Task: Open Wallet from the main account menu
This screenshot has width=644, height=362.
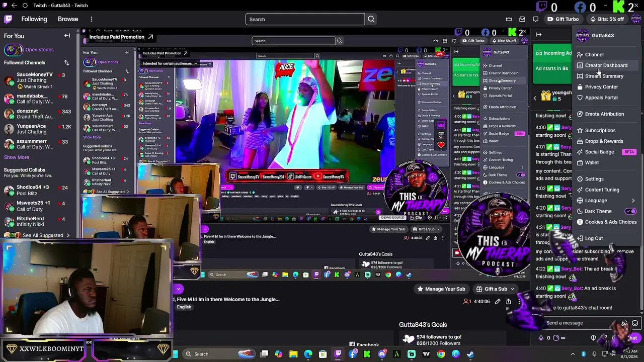Action: (608, 163)
